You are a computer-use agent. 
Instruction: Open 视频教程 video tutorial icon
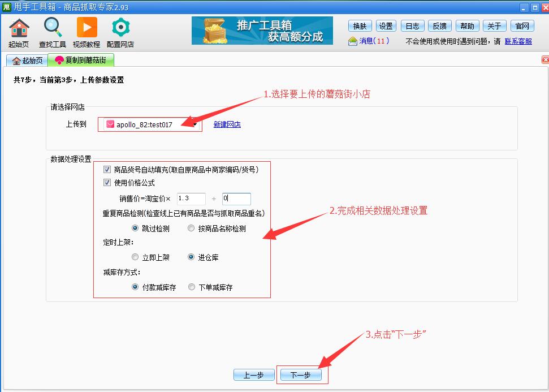click(x=87, y=32)
